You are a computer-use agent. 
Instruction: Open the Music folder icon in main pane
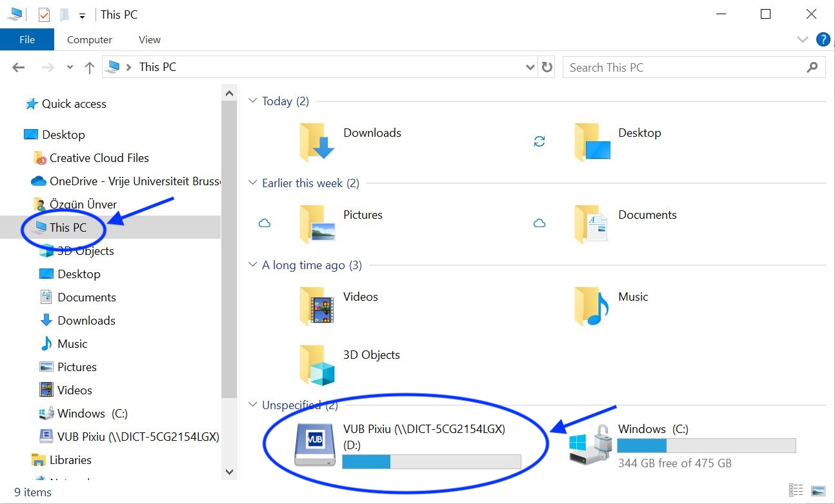click(x=592, y=305)
